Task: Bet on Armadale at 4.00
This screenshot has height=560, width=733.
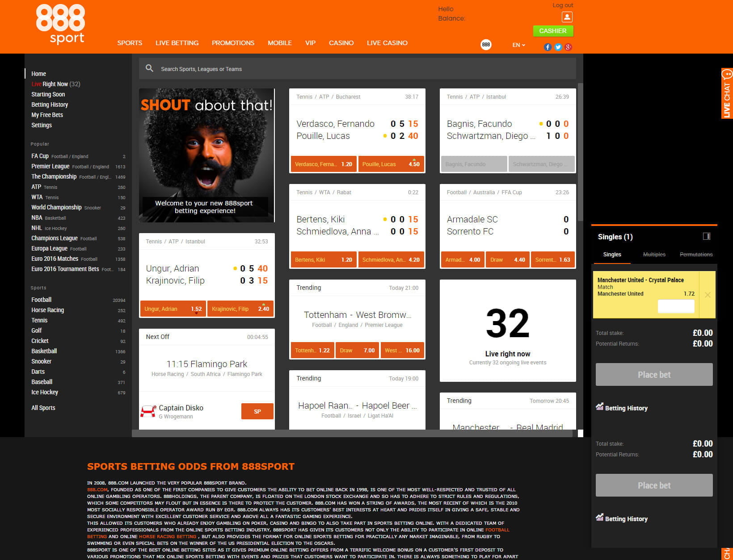Action: click(463, 259)
